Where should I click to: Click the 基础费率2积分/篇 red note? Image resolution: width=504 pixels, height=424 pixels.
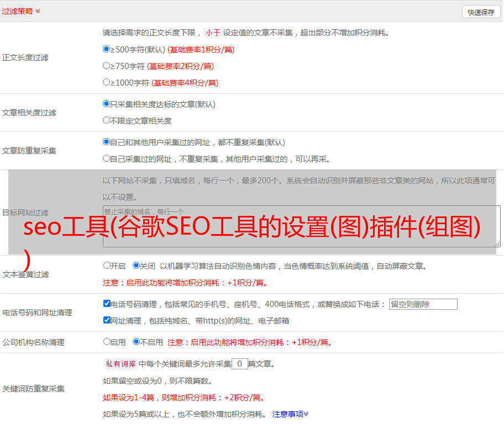(180, 66)
